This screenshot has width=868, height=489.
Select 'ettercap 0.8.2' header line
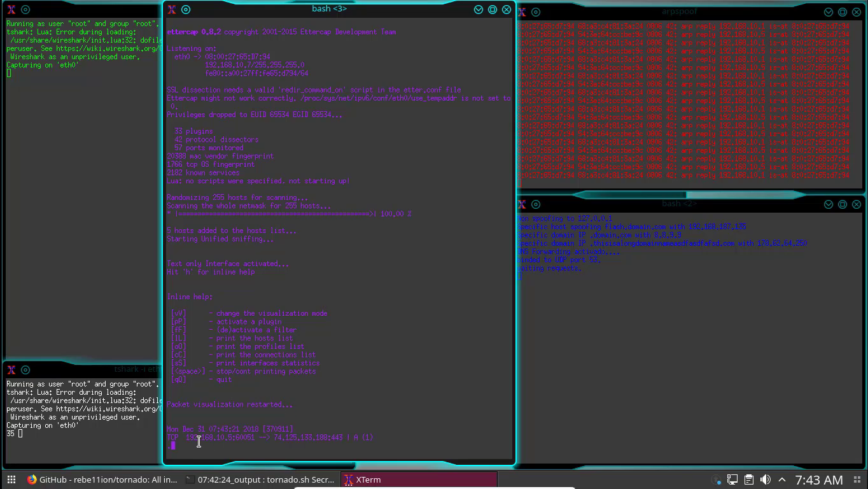click(x=281, y=32)
